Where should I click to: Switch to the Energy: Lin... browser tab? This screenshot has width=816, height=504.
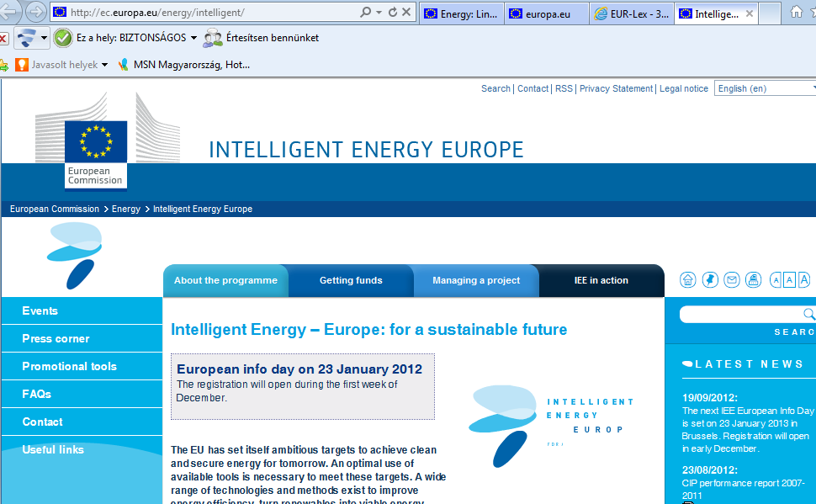[x=462, y=14]
